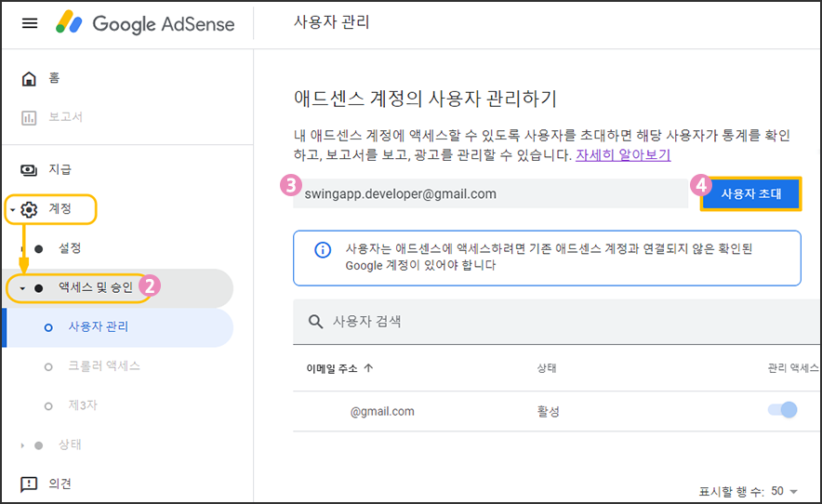The height and width of the screenshot is (504, 822).
Task: Expand the 상태 section
Action: click(21, 445)
